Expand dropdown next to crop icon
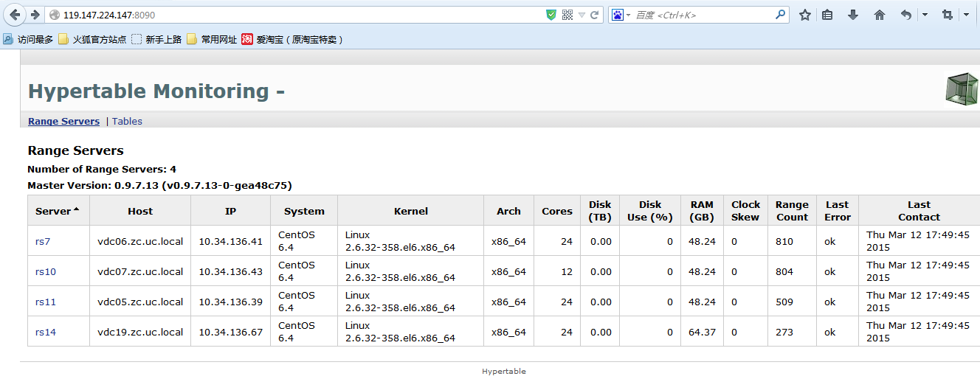The image size is (980, 379). tap(966, 15)
